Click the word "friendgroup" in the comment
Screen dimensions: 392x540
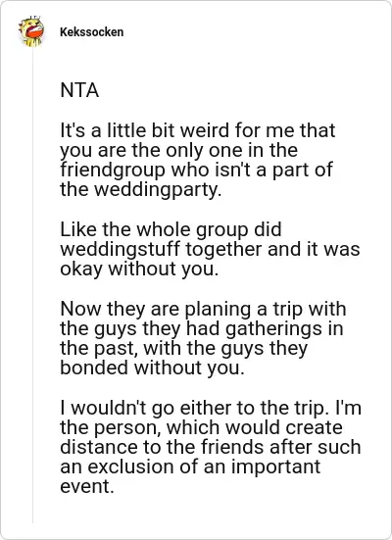113,170
